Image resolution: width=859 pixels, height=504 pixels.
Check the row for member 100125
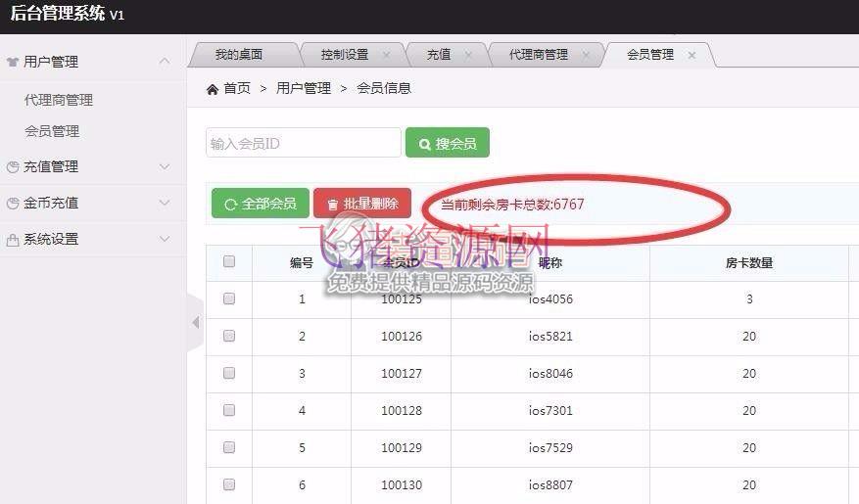(229, 298)
